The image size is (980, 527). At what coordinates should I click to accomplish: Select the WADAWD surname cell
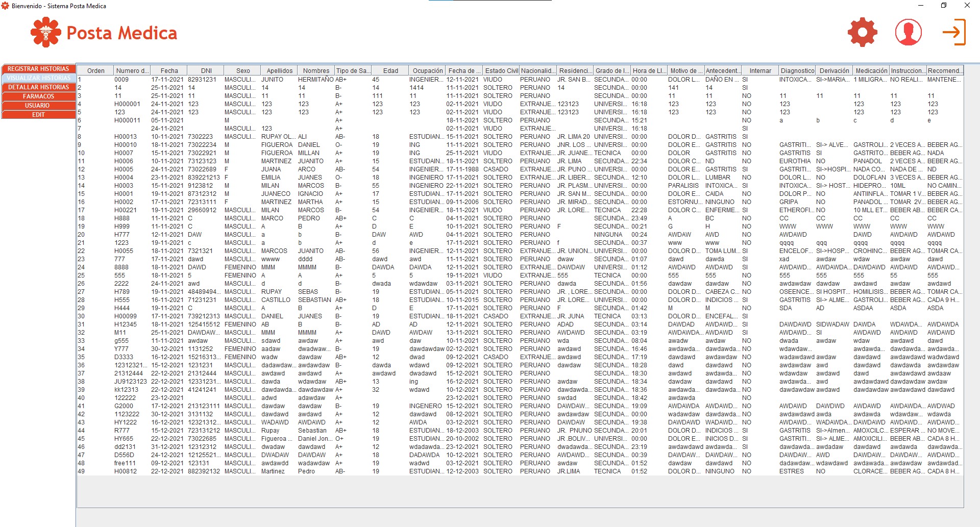(279, 422)
